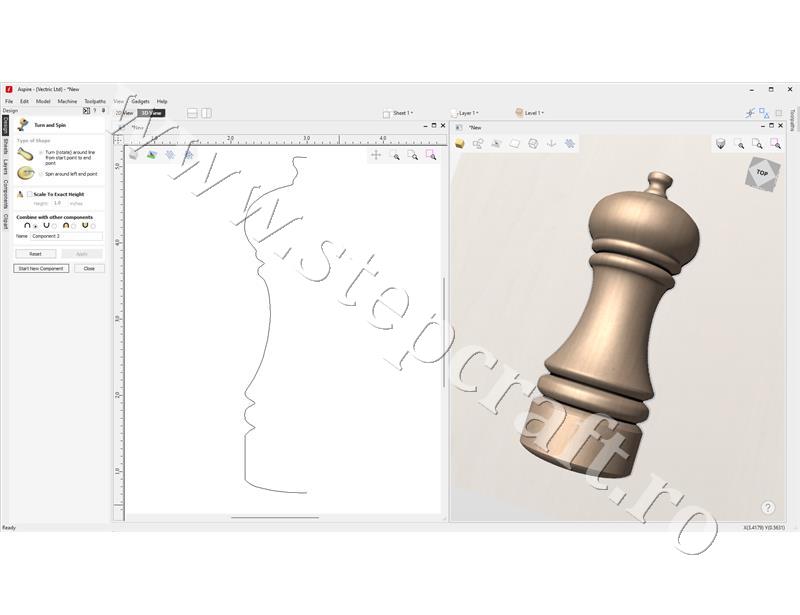Click the Design panel command line icon
The image size is (800, 615).
point(86,111)
